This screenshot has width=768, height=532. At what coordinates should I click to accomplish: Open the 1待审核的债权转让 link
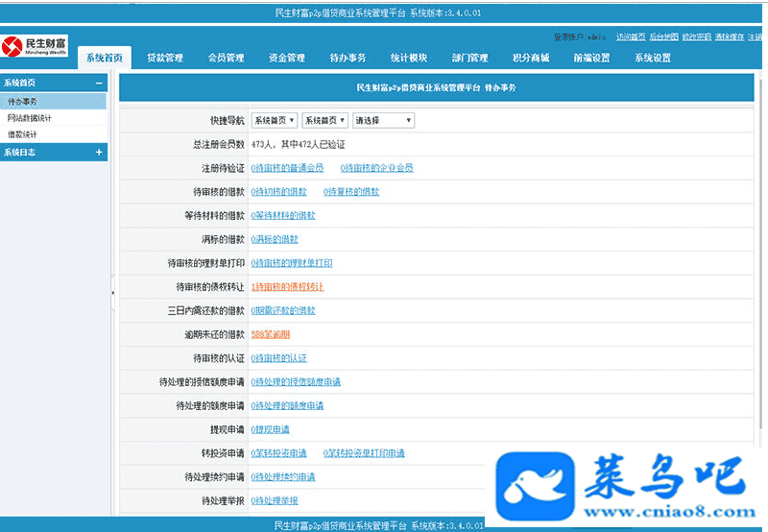pos(287,287)
